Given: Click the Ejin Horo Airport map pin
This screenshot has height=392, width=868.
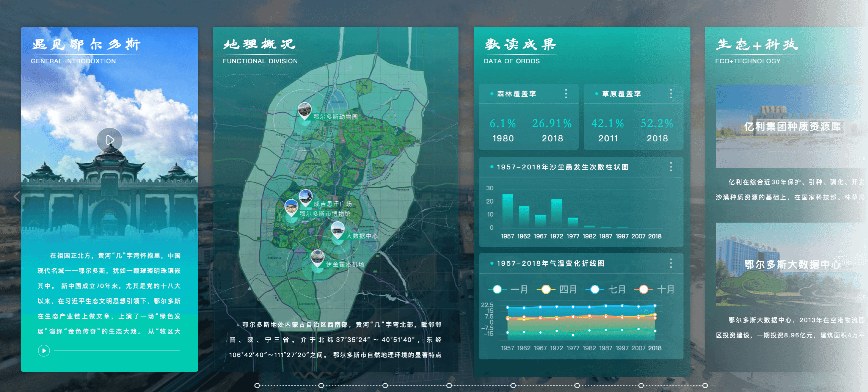Looking at the screenshot, I should pyautogui.click(x=317, y=258).
